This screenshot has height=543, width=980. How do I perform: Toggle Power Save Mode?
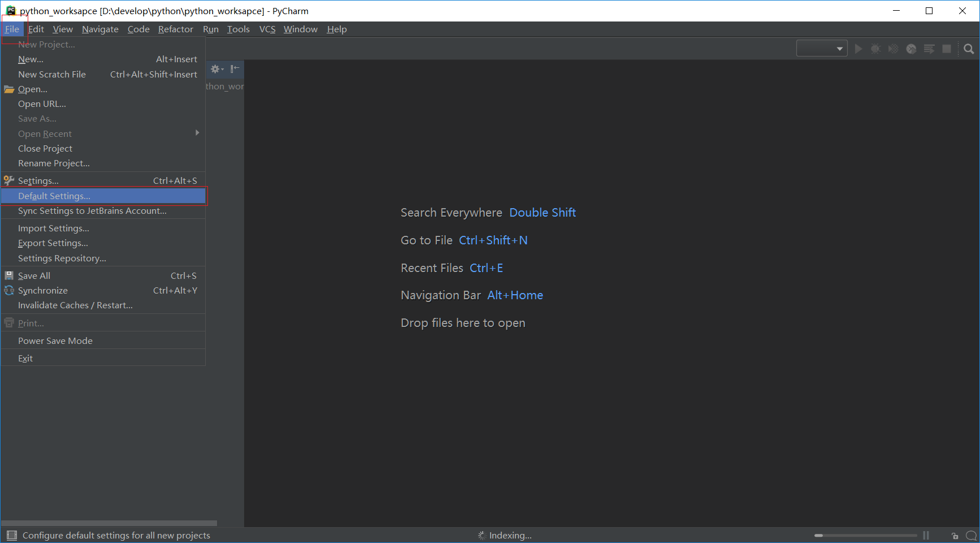point(103,341)
